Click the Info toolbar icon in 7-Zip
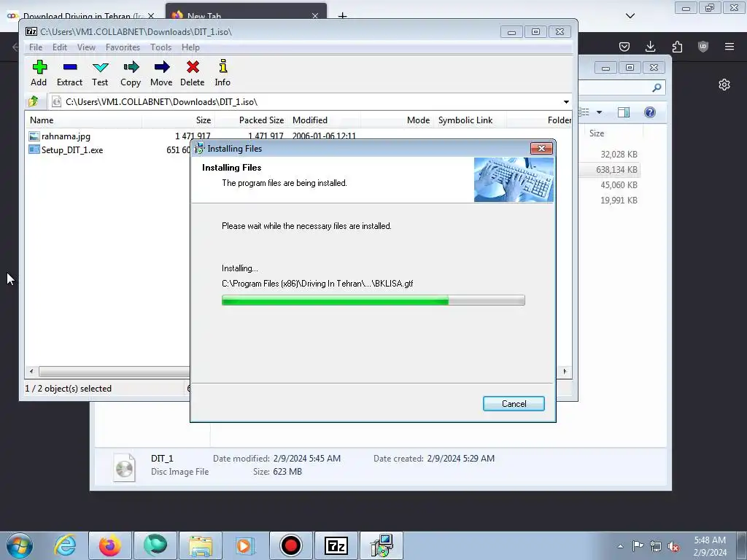 pyautogui.click(x=222, y=66)
